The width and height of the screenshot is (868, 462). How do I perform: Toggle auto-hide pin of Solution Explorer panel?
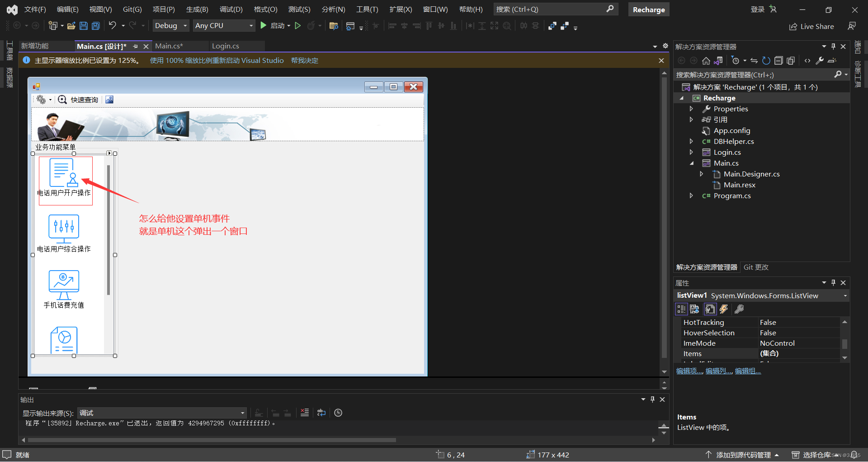click(833, 46)
